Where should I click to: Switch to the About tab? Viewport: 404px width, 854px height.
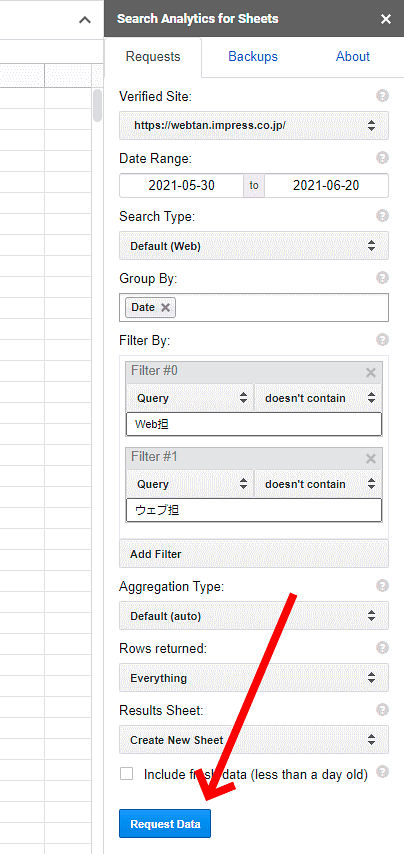click(x=353, y=57)
